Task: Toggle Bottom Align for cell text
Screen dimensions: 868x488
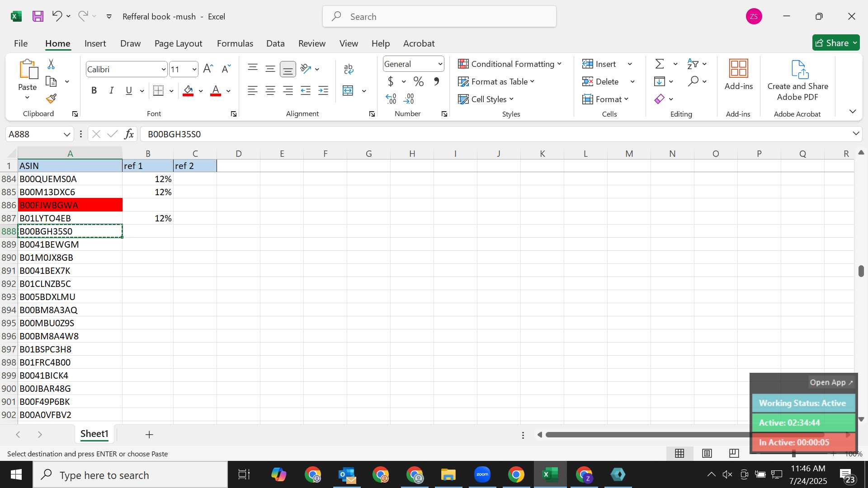Action: 288,69
